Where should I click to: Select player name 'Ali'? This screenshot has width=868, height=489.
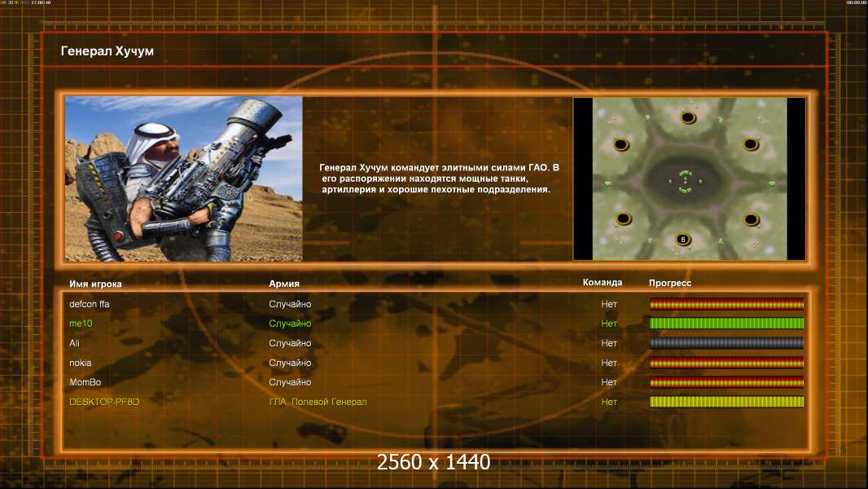(x=74, y=343)
